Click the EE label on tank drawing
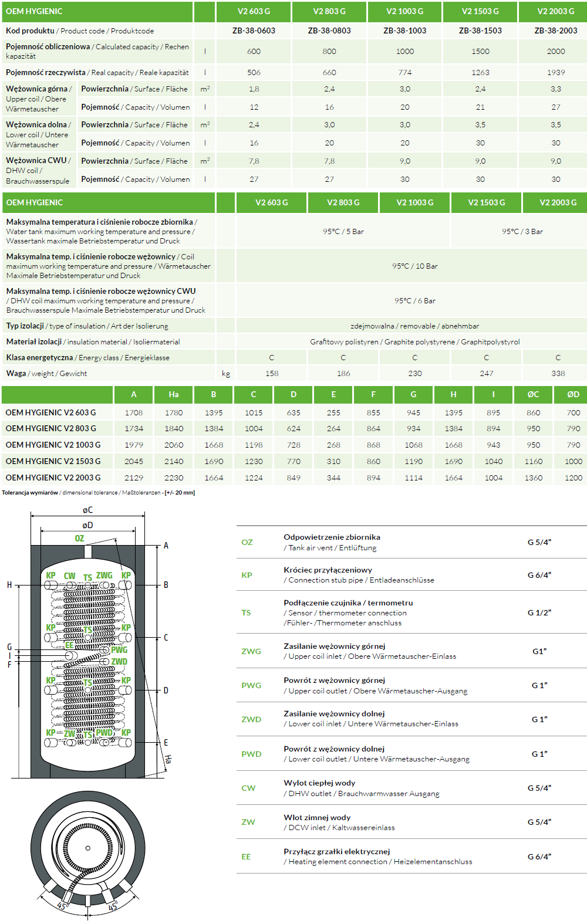The image size is (587, 924). [x=69, y=645]
